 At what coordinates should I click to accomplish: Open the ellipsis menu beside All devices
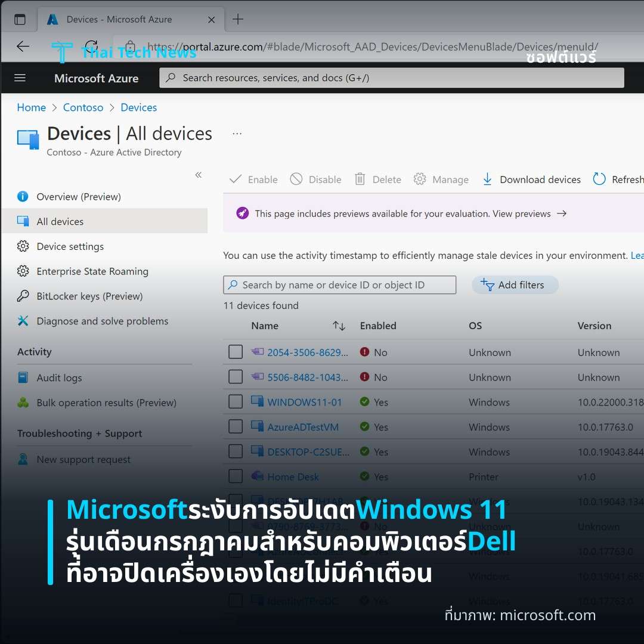tap(237, 134)
